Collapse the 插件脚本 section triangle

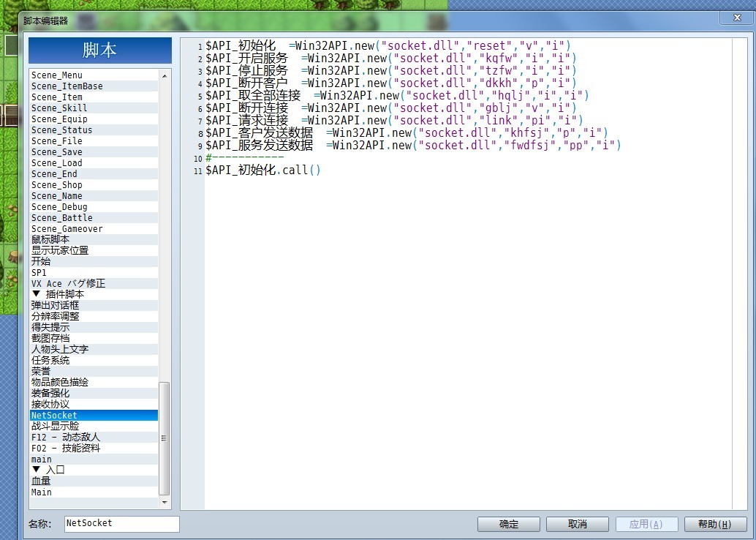pyautogui.click(x=36, y=294)
